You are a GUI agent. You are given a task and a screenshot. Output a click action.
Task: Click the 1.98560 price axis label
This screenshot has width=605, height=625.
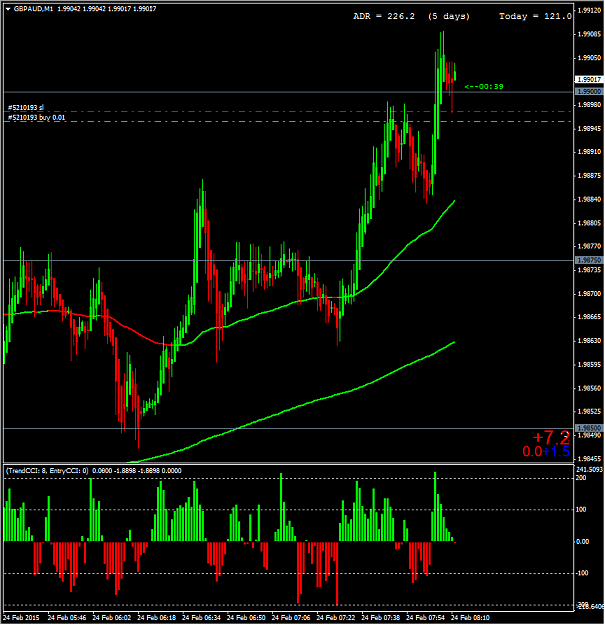tap(589, 388)
